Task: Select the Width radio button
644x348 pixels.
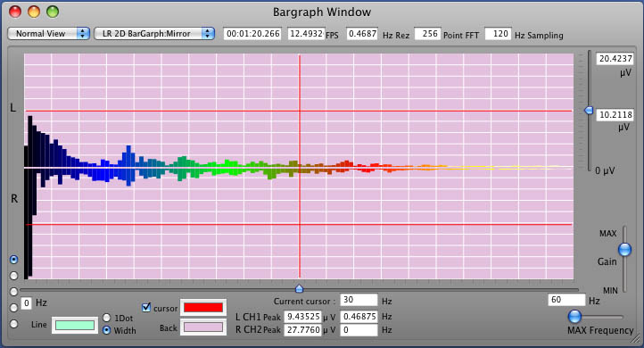Action: click(107, 330)
